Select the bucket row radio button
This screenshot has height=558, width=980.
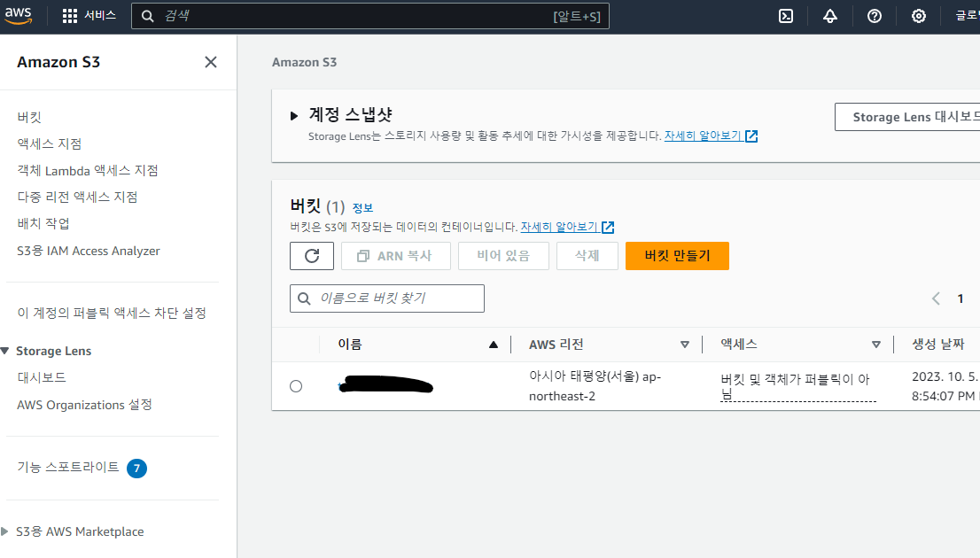[296, 386]
